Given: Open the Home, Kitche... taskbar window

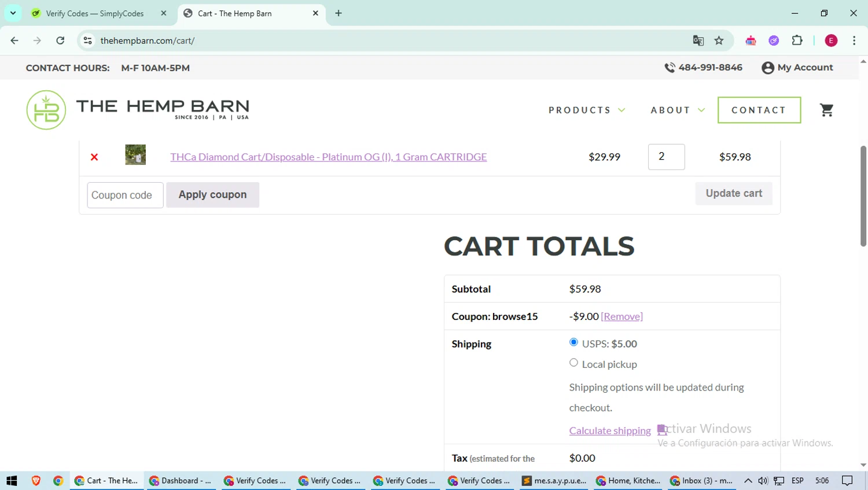Looking at the screenshot, I should click(x=628, y=481).
